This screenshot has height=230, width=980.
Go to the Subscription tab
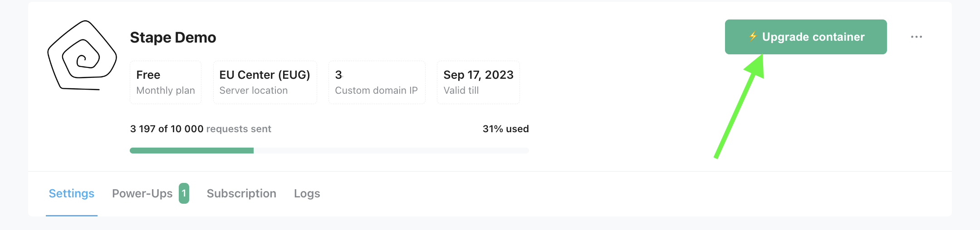[241, 193]
